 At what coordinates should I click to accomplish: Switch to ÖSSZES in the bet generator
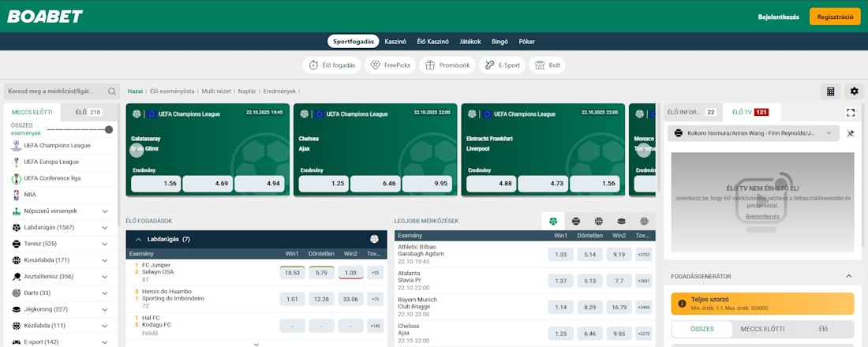[x=701, y=329]
